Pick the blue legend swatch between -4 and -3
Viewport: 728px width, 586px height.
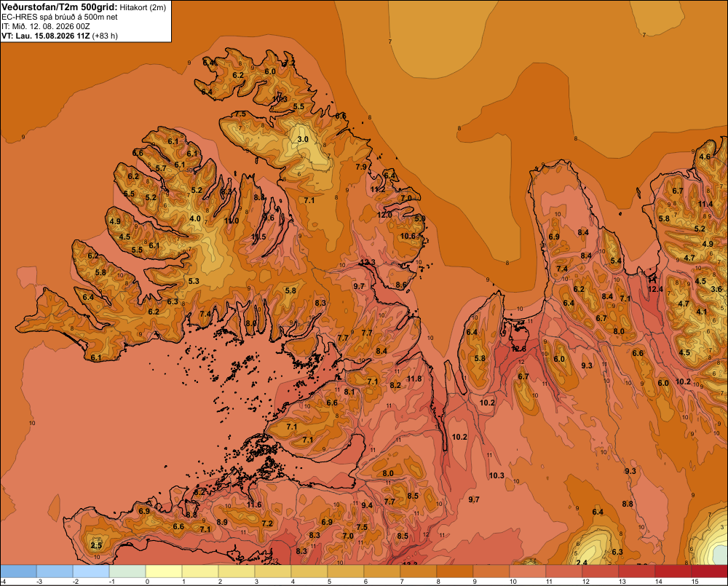[18, 571]
